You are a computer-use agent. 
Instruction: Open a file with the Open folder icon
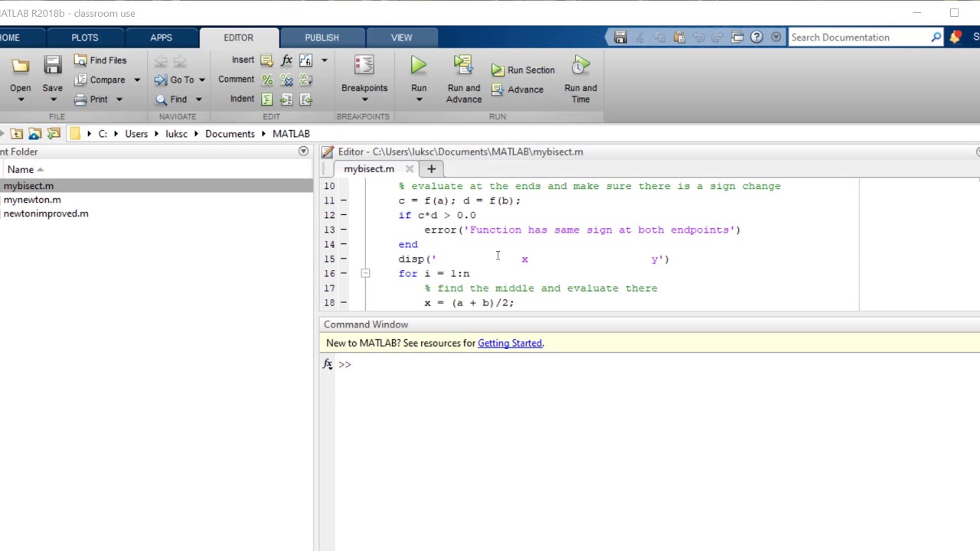coord(21,66)
